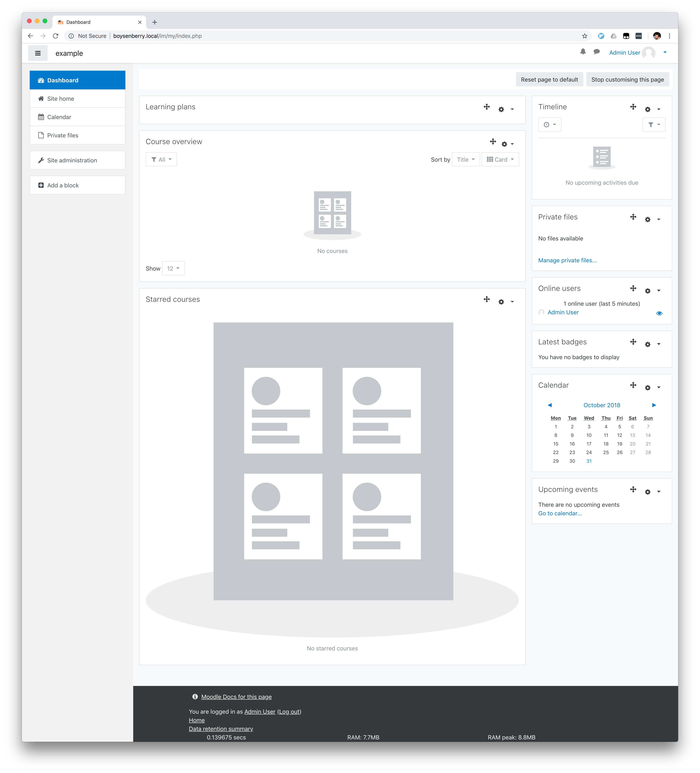Open Site administration in the sidebar

78,160
